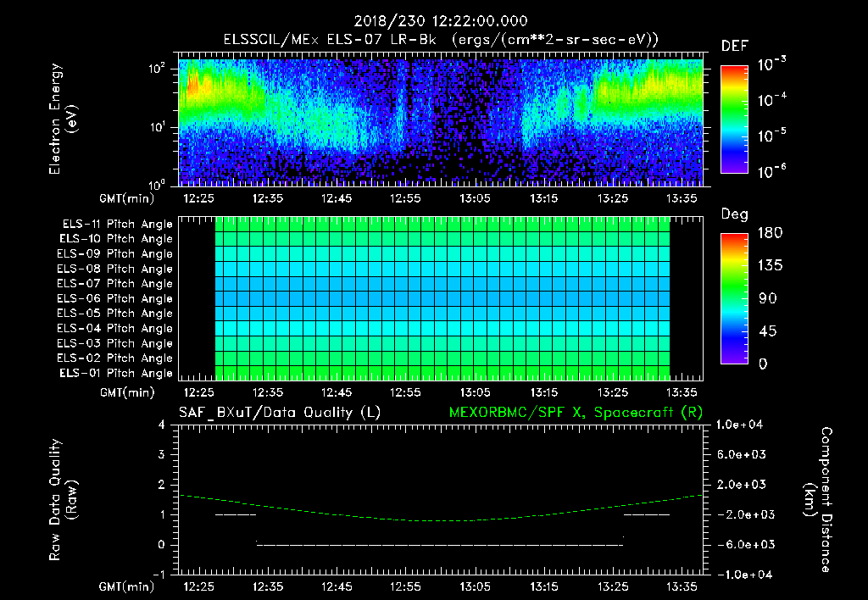Click the 12:45 tick under the data quality panel
The height and width of the screenshot is (600, 868).
click(x=337, y=586)
